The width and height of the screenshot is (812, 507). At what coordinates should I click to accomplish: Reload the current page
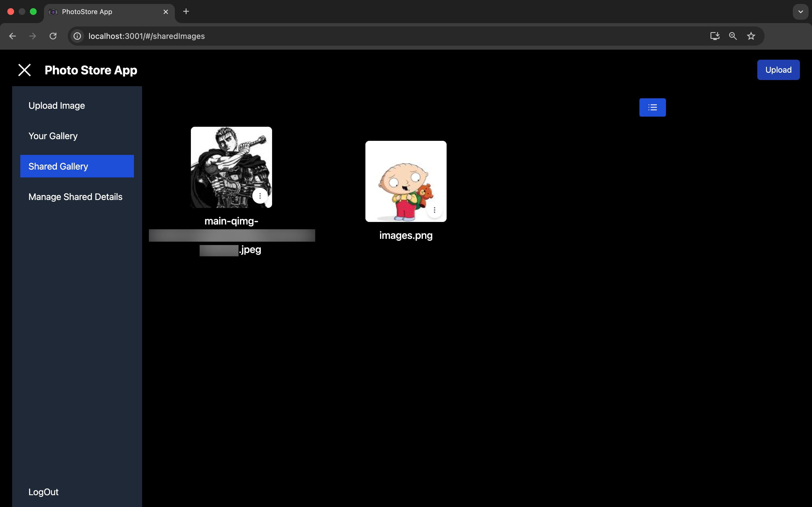[x=53, y=36]
